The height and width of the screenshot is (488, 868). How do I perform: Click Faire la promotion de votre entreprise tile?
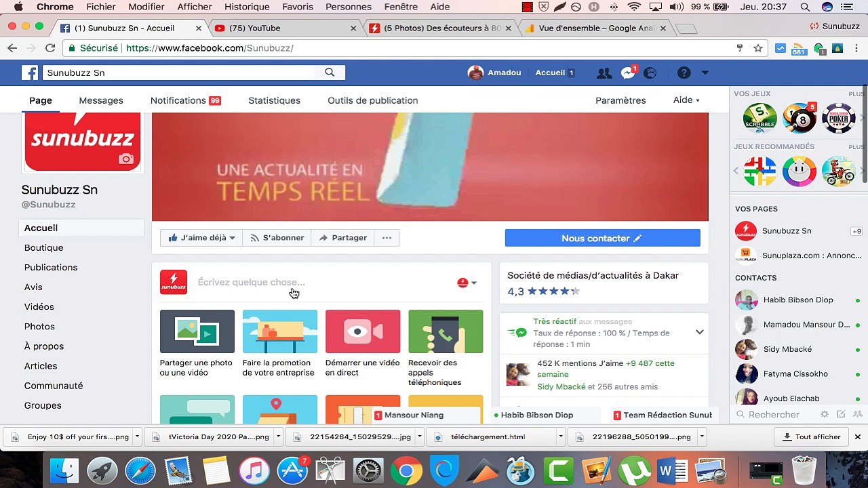[x=279, y=344]
